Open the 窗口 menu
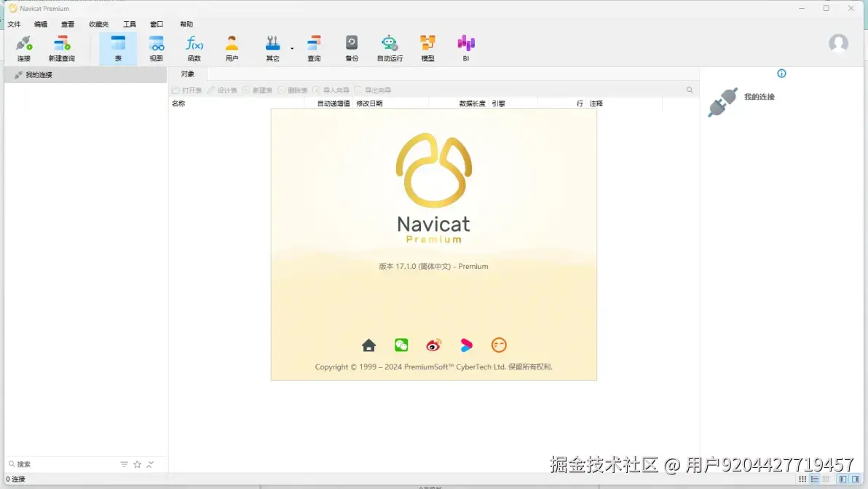This screenshot has height=489, width=868. pyautogui.click(x=157, y=24)
